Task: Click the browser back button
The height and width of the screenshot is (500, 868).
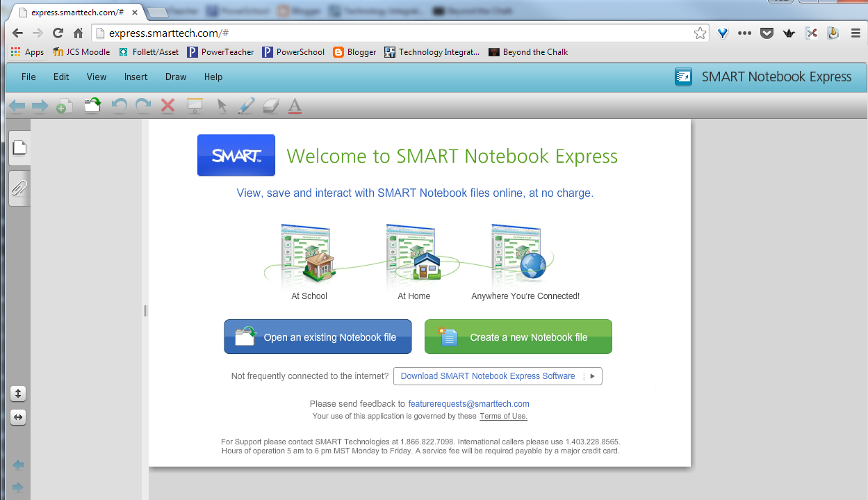Action: [x=17, y=33]
